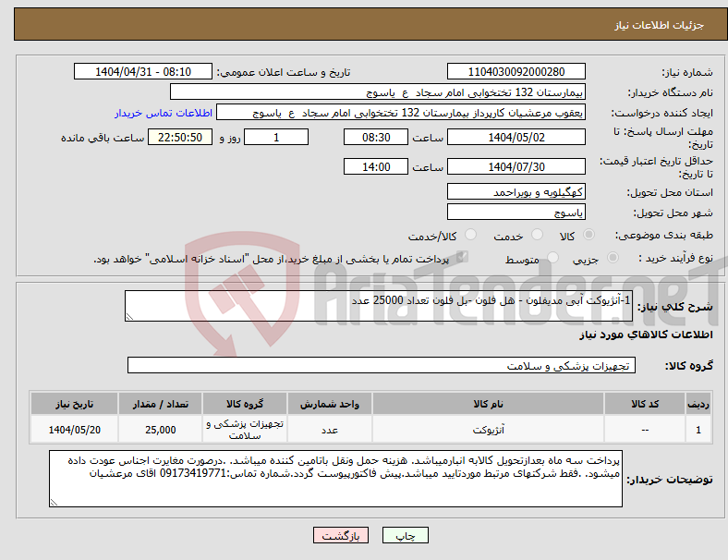The height and width of the screenshot is (560, 728).
Task: Click the need date cell 1404/05/20
Action: click(74, 430)
